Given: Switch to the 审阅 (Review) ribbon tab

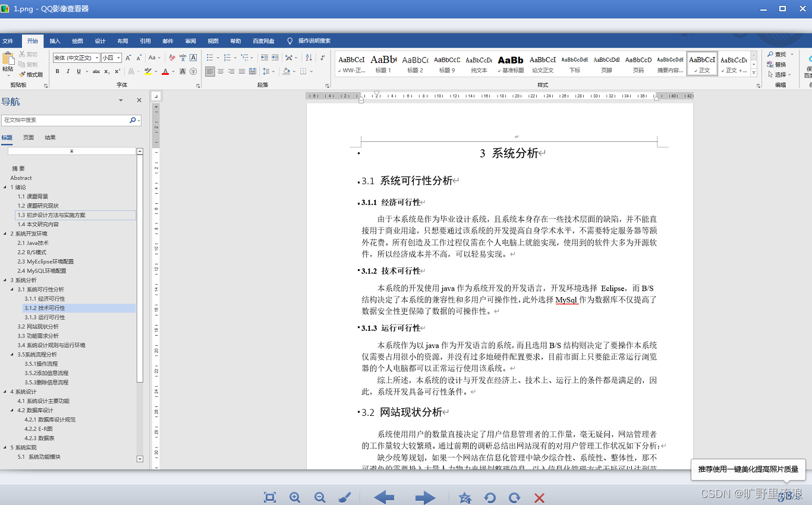Looking at the screenshot, I should tap(190, 41).
